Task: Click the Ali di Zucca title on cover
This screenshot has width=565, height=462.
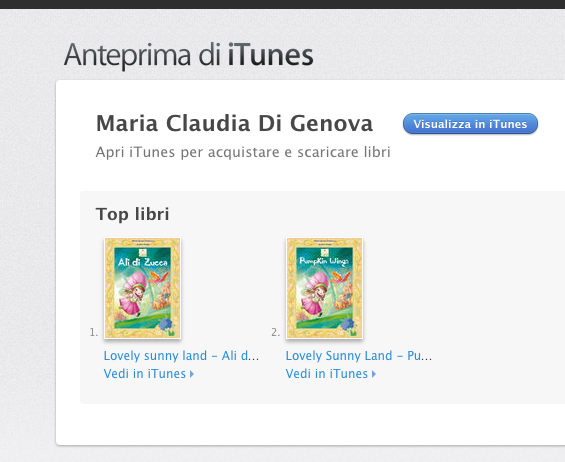Action: pos(143,262)
